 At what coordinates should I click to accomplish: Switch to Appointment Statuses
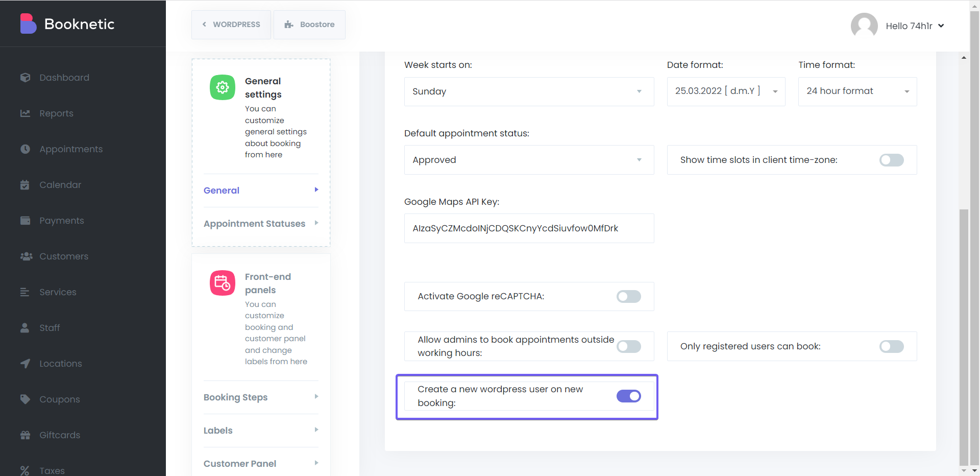click(254, 223)
